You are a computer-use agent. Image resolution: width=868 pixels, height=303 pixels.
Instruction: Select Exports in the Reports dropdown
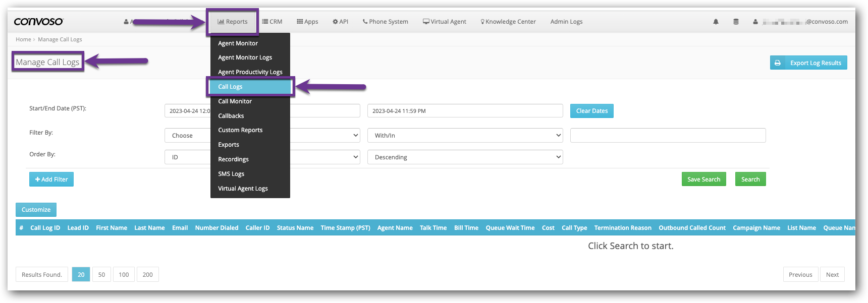click(250, 145)
